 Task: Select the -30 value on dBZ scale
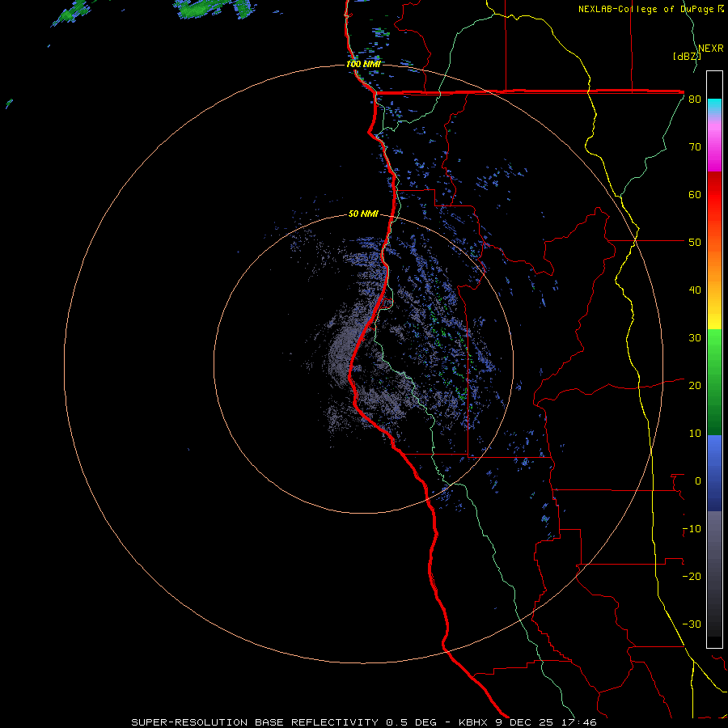coord(692,624)
